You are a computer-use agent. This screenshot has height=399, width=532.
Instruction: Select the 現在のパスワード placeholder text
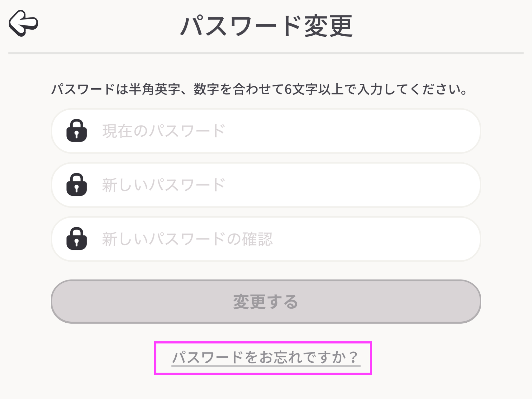pyautogui.click(x=164, y=131)
